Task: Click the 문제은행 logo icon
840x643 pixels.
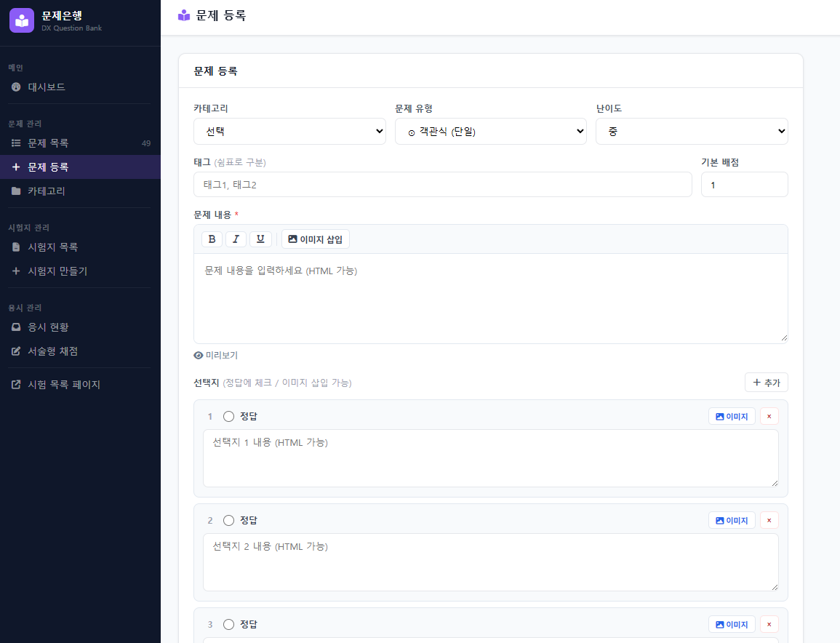Action: [22, 20]
